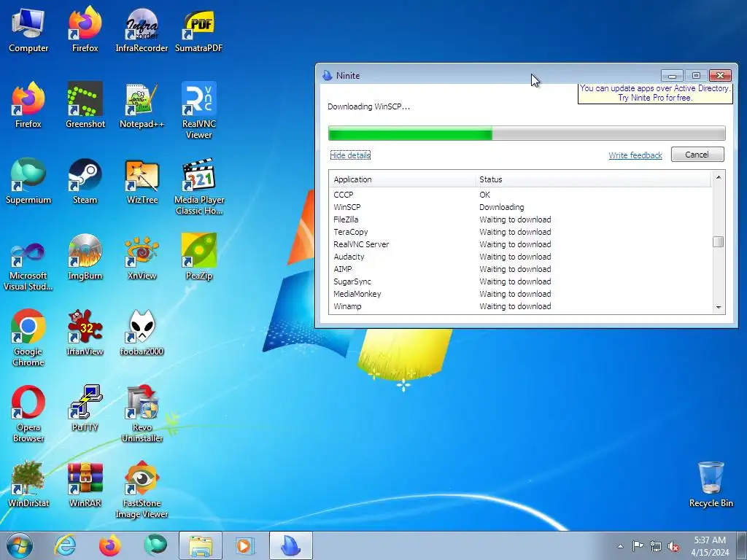Select the PuTTY desktop shortcut
Viewport: 747px width, 560px height.
(x=85, y=408)
